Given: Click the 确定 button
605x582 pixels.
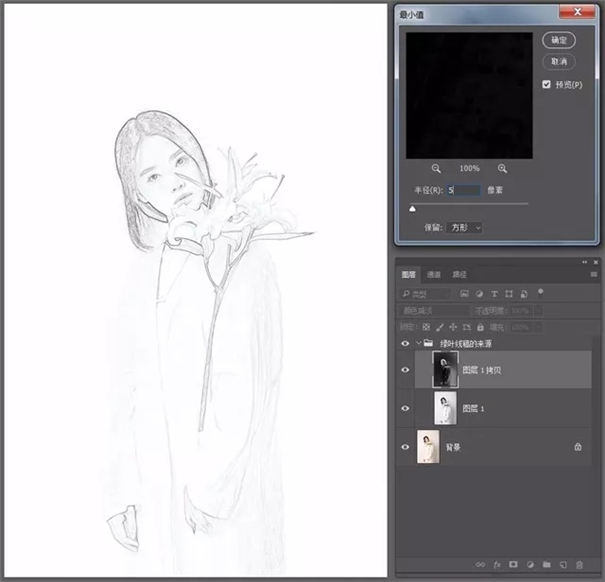Looking at the screenshot, I should (x=559, y=40).
